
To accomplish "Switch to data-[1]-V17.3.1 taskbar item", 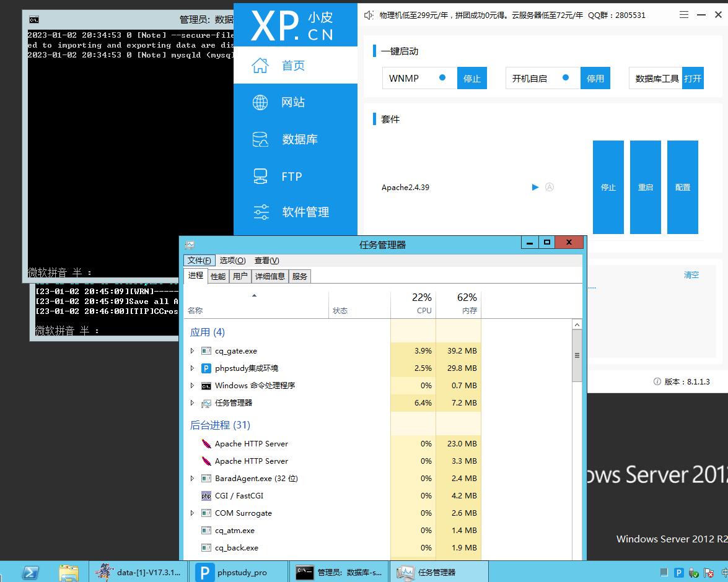I will point(138,572).
